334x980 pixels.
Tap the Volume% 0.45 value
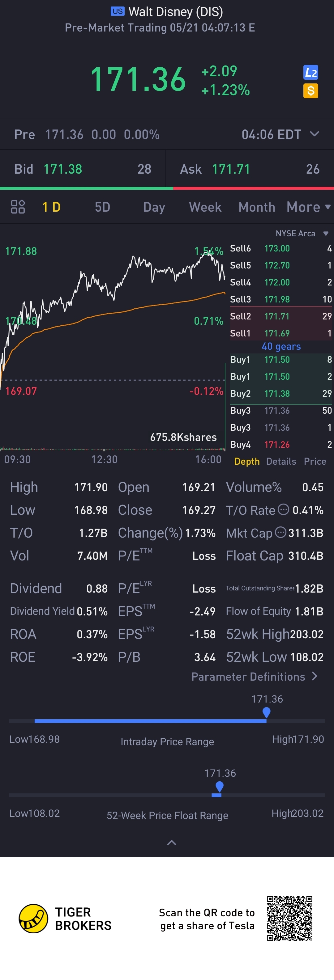point(313,487)
